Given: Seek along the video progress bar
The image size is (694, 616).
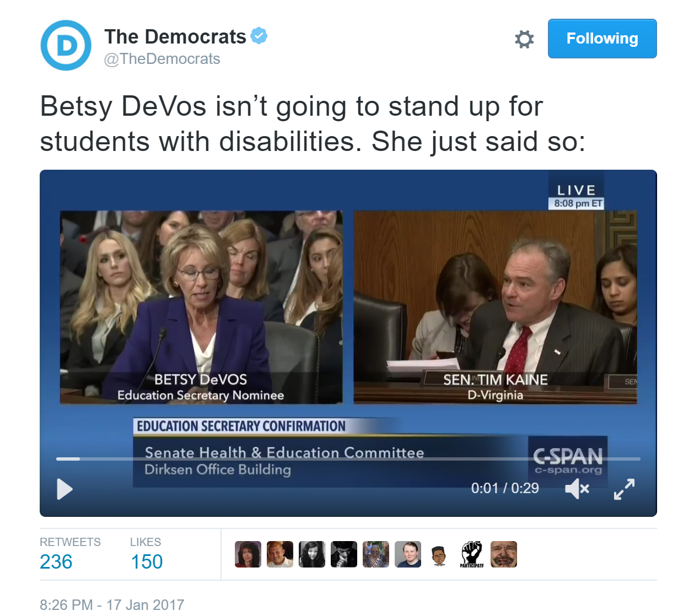Looking at the screenshot, I should pos(348,458).
